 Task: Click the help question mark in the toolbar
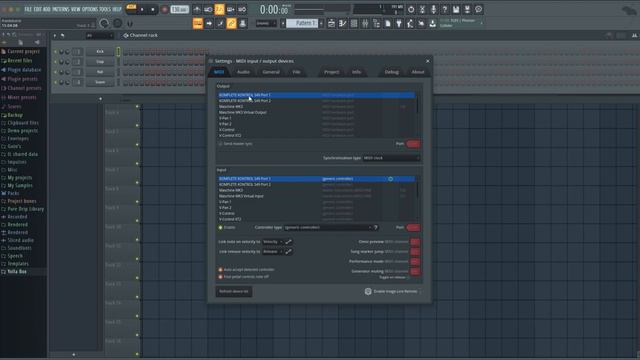(444, 9)
